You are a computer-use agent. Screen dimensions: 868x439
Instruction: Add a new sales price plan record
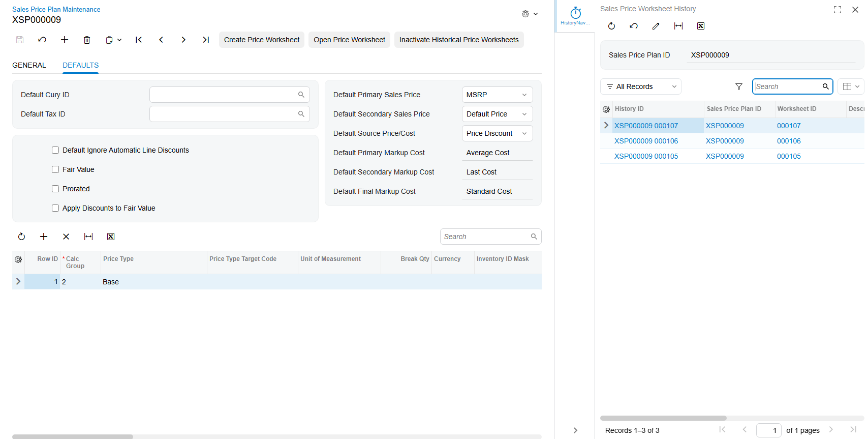pyautogui.click(x=65, y=40)
